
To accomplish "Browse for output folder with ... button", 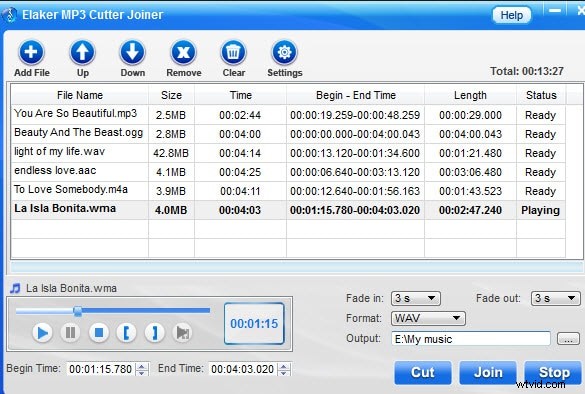I will (568, 339).
